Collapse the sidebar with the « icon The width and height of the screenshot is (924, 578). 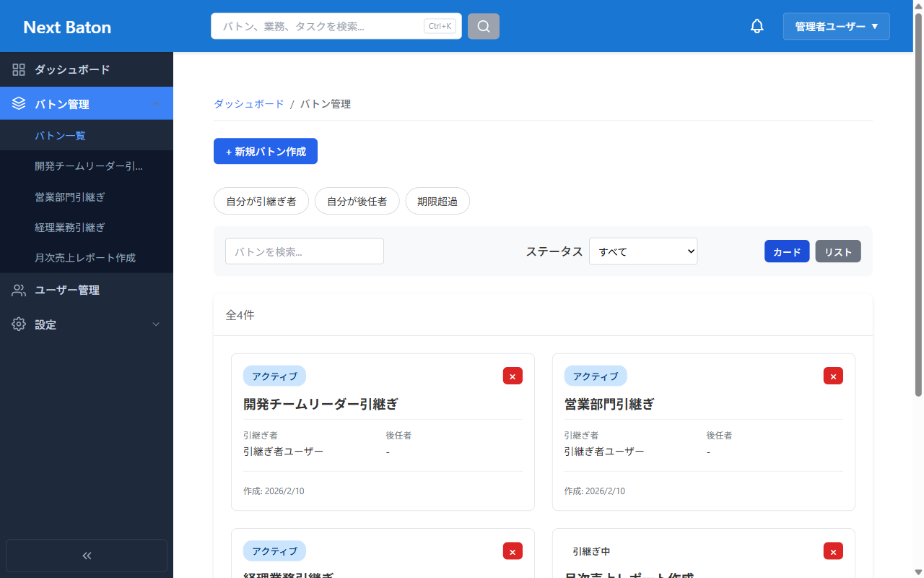click(86, 555)
